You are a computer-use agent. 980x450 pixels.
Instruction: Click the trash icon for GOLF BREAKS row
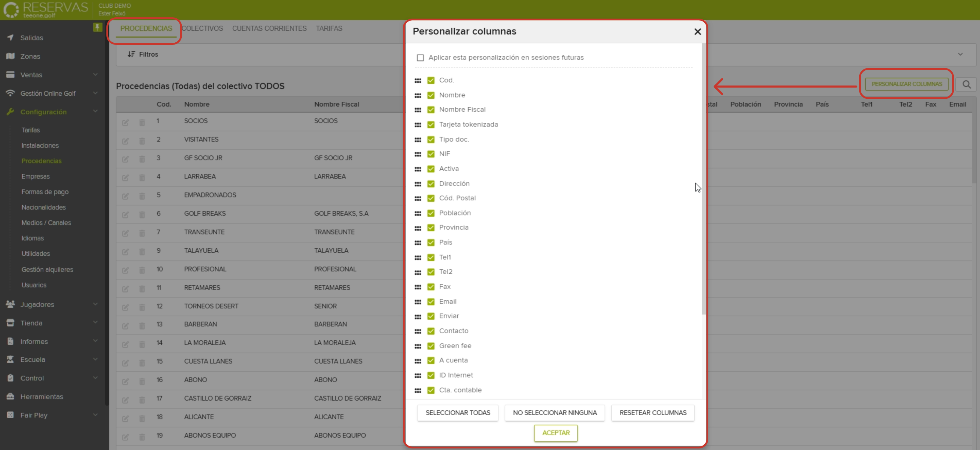click(142, 215)
